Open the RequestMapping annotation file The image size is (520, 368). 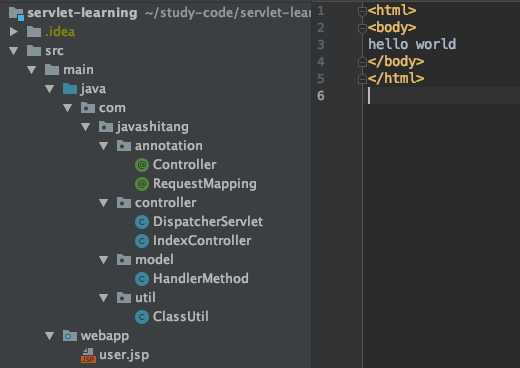205,184
